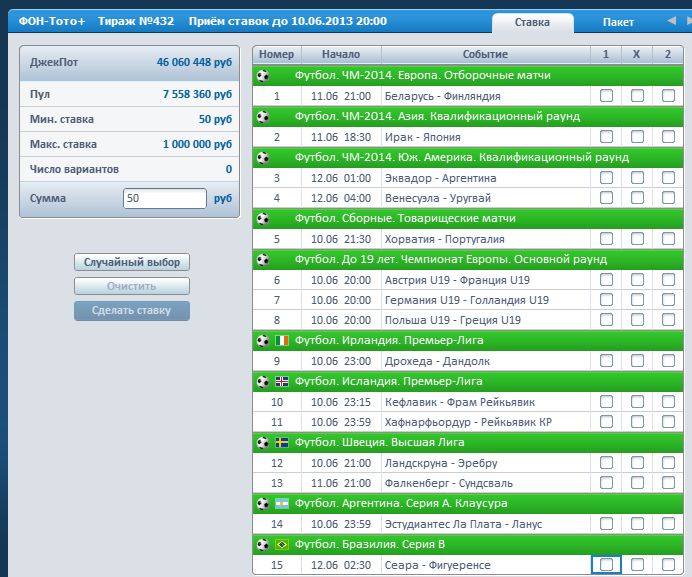Viewport: 692px width, 577px height.
Task: Check home win for Беларусь - Финляндия
Action: (x=606, y=95)
